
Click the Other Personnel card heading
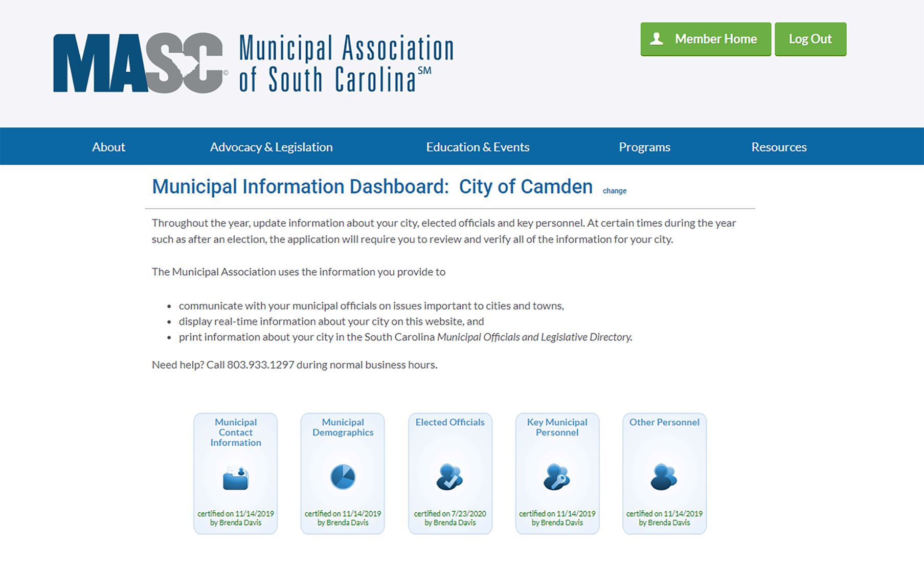pos(664,422)
